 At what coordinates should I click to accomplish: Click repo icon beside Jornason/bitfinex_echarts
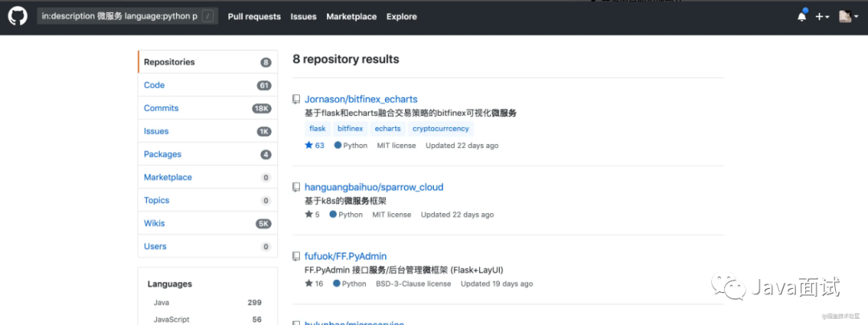(296, 100)
